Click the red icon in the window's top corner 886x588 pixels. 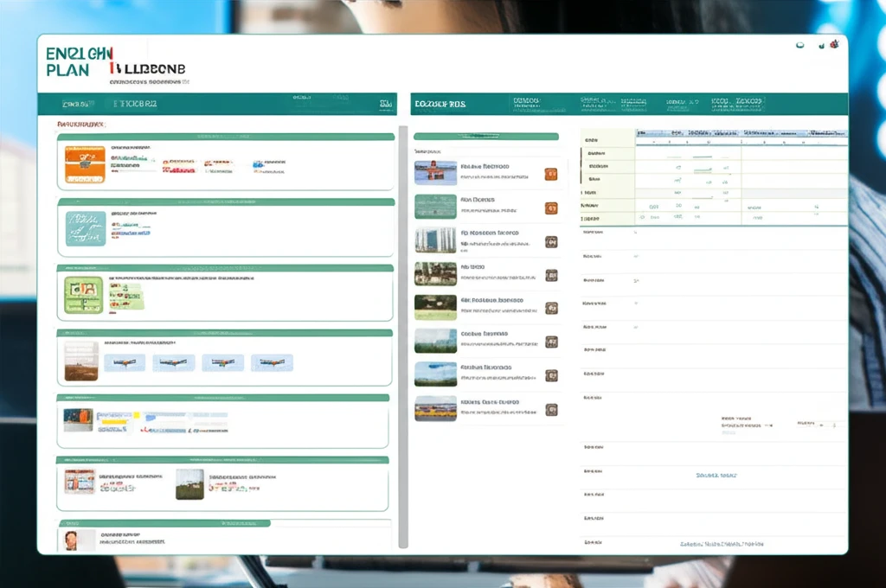coord(835,44)
